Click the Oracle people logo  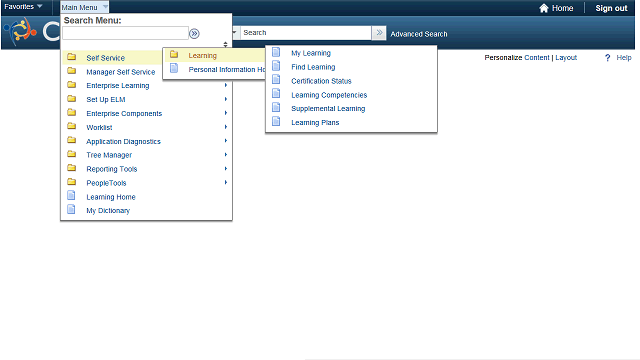click(20, 31)
